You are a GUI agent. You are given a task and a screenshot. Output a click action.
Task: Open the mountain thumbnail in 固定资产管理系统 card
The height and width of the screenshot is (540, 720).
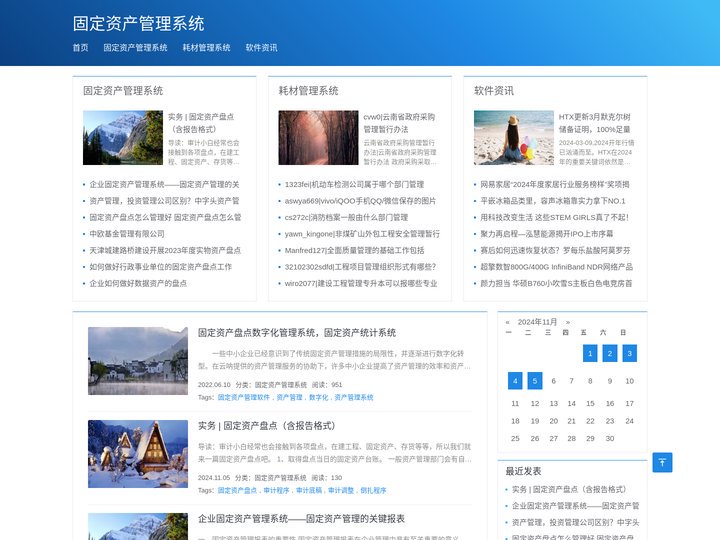(x=123, y=137)
